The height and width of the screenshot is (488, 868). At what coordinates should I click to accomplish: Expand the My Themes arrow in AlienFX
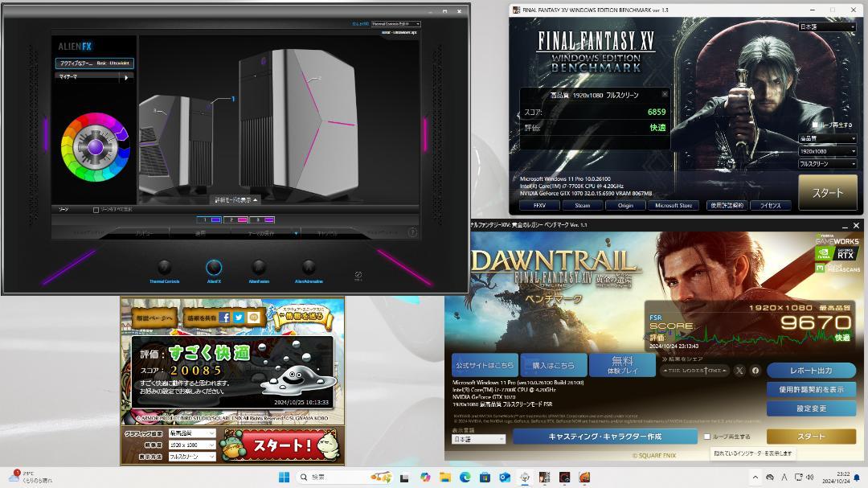pos(126,77)
